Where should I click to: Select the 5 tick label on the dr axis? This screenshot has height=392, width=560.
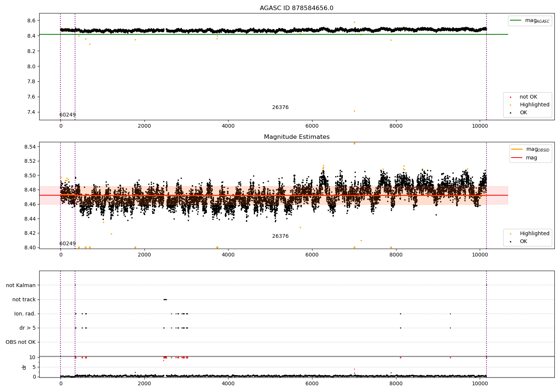point(34,367)
